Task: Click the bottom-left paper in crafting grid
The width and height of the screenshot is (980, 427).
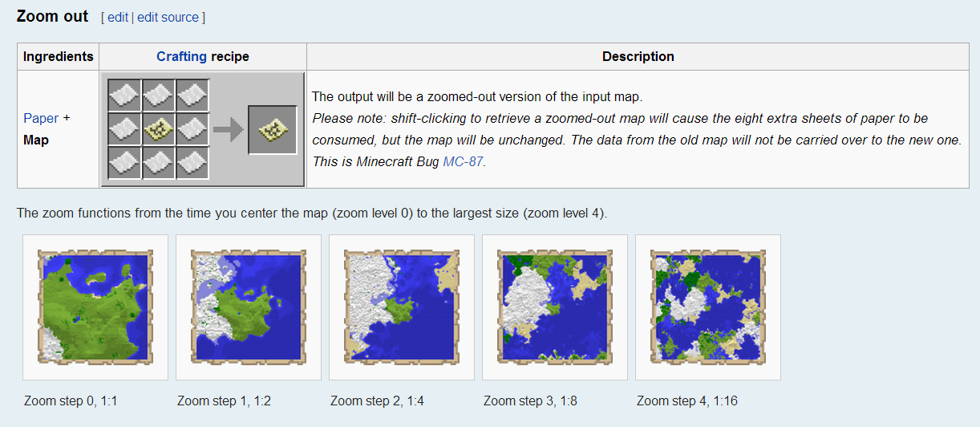Action: pos(124,163)
